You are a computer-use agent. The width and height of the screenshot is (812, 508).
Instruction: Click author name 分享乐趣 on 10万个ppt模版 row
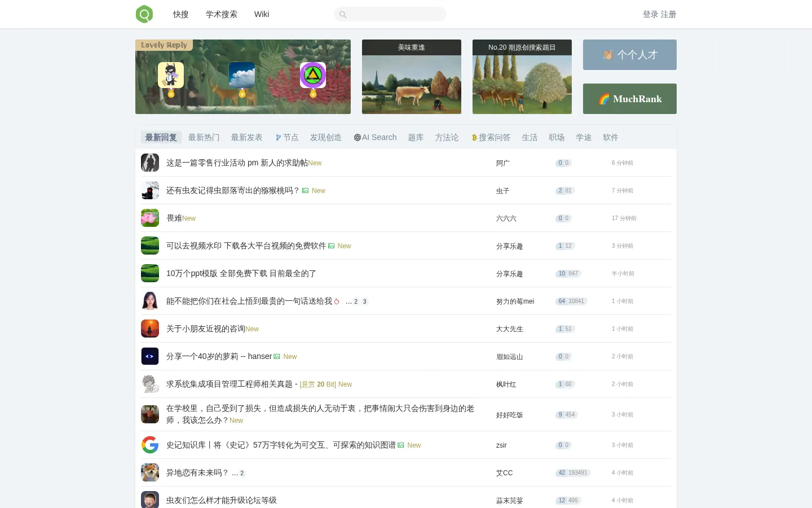[x=509, y=274]
